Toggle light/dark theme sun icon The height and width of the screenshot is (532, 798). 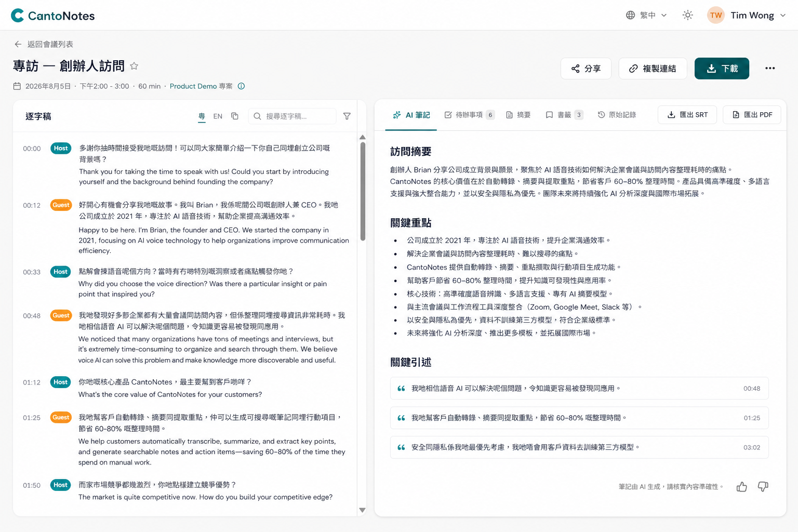(x=687, y=15)
